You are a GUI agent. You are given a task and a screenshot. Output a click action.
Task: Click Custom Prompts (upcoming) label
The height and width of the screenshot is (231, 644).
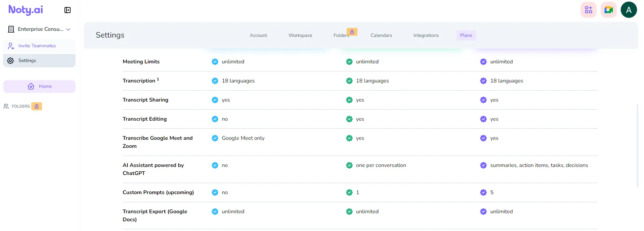click(158, 192)
